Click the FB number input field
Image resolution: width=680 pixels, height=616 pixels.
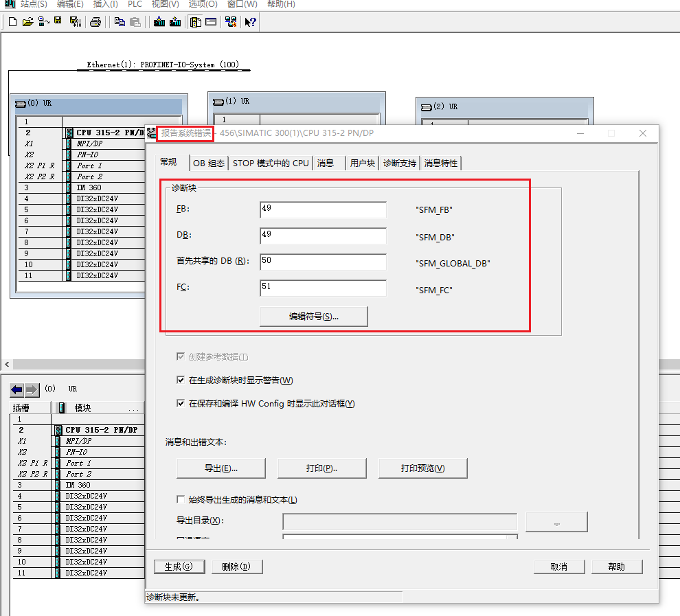coord(323,209)
